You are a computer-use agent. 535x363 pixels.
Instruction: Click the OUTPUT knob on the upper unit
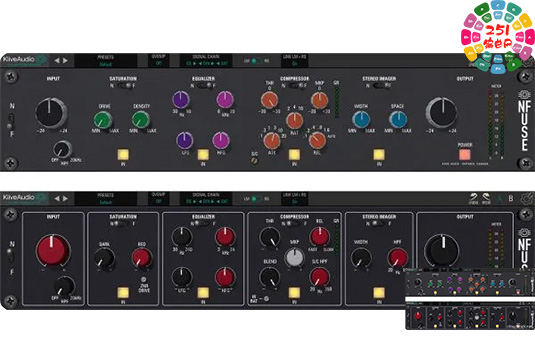(x=442, y=113)
